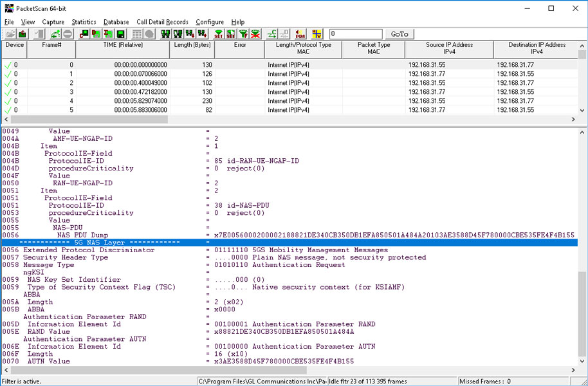588x386 pixels.
Task: Open the Statistics menu
Action: [x=84, y=22]
